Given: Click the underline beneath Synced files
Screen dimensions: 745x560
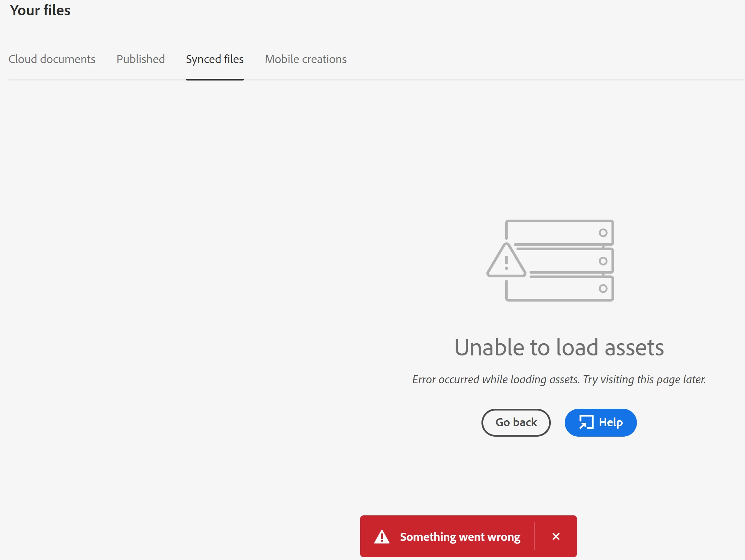Looking at the screenshot, I should 215,79.
